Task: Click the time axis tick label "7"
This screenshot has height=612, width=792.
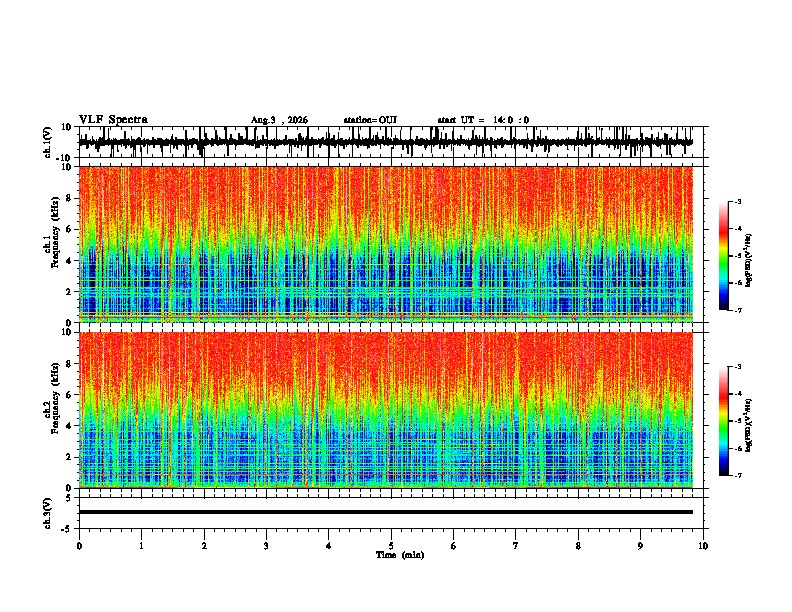Action: click(516, 546)
